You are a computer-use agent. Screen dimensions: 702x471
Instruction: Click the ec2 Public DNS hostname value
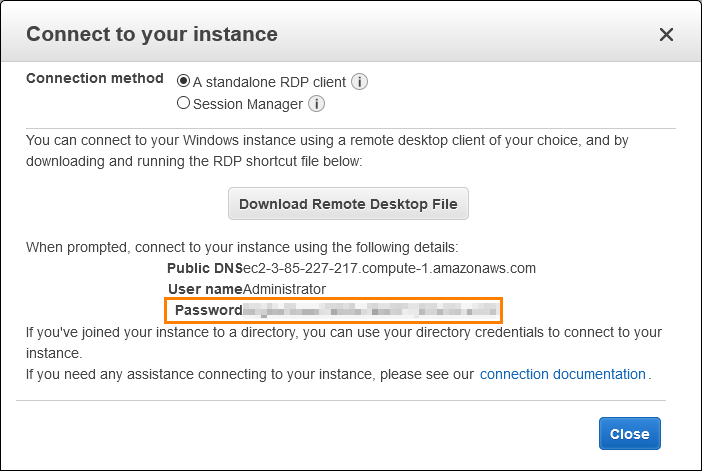pos(389,268)
